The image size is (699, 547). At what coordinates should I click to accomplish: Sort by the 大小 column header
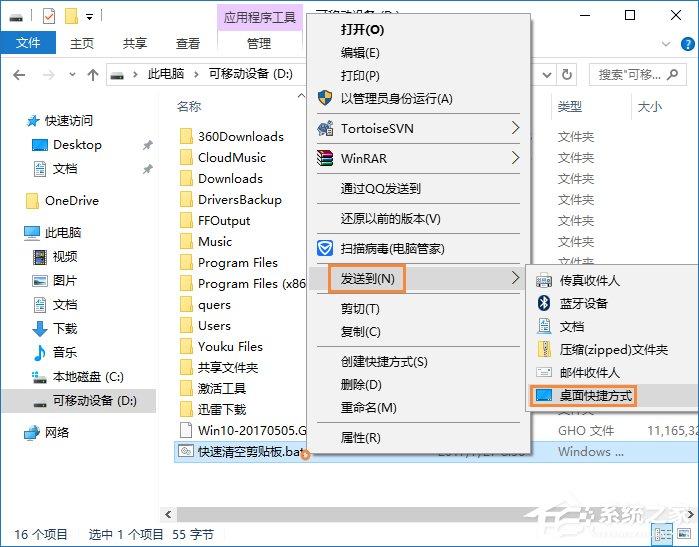(x=650, y=107)
